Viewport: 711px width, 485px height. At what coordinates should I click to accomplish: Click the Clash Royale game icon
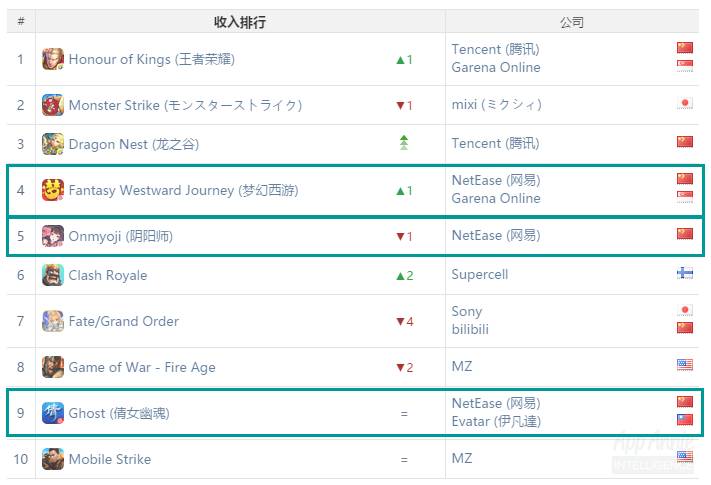[53, 275]
